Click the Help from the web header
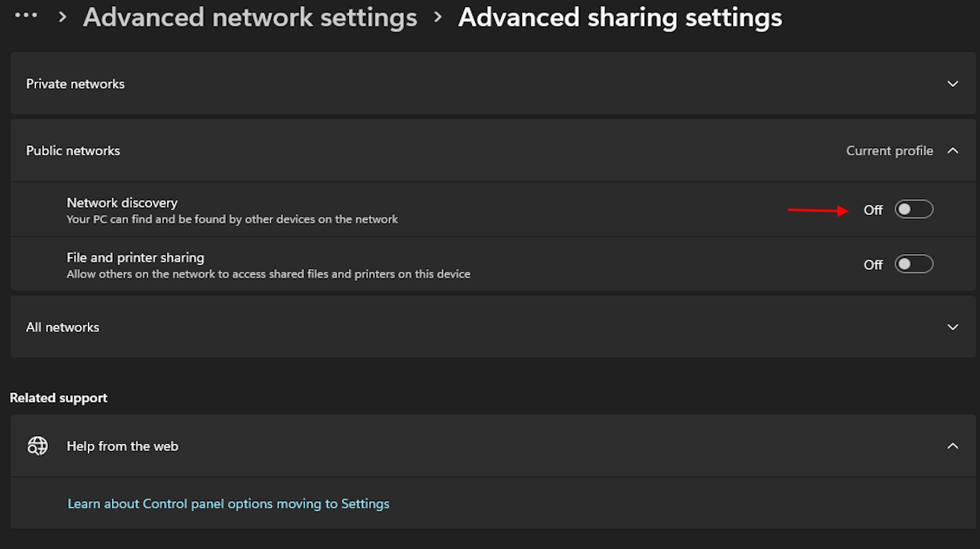 tap(122, 445)
